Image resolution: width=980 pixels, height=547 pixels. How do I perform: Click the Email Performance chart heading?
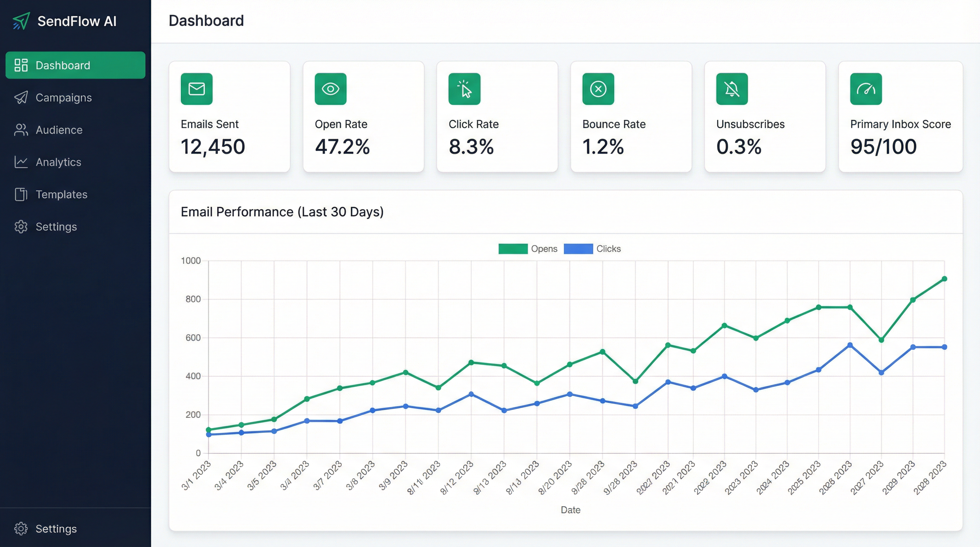282,212
